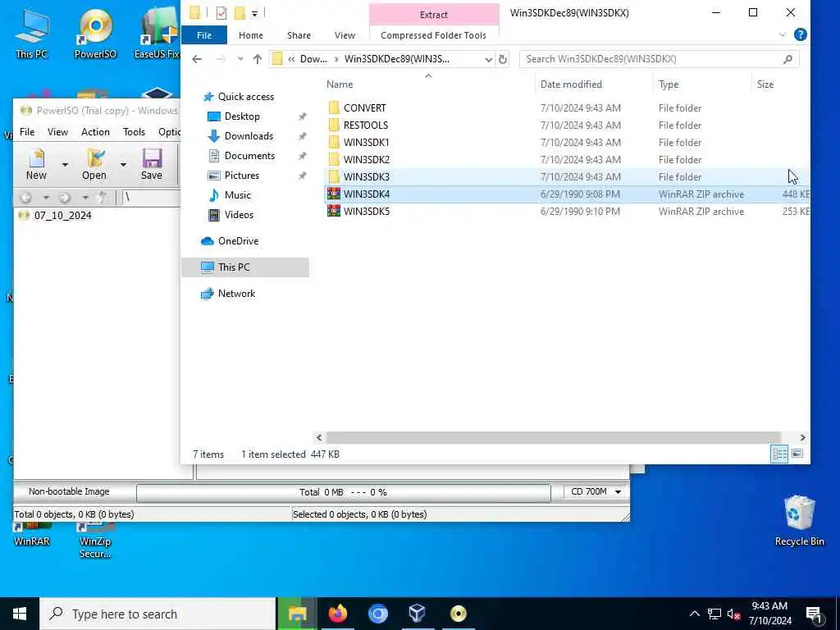Open the This PC desktop icon
Screen dimensions: 840x630
32,33
